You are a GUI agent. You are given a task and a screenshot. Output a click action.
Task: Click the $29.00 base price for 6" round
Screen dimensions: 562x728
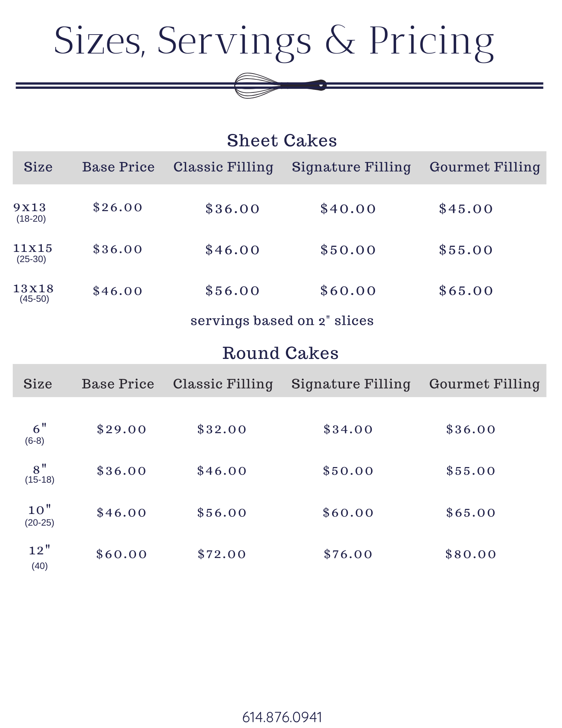pos(121,430)
